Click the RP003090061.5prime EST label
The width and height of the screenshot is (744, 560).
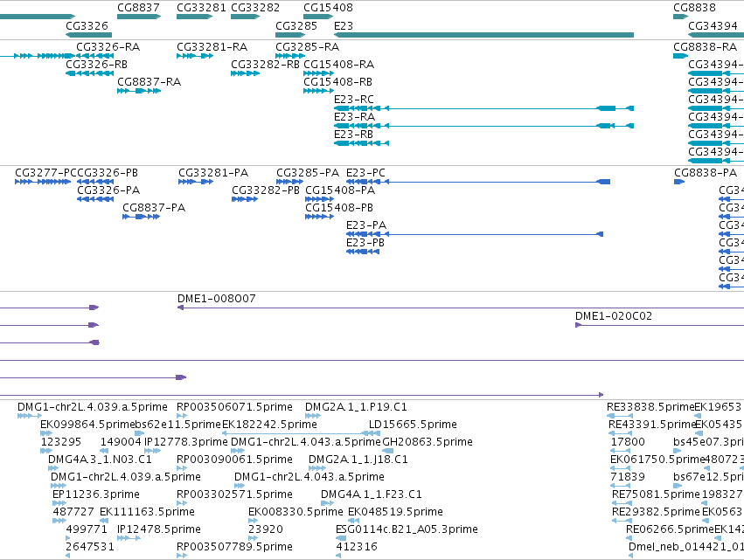click(234, 460)
